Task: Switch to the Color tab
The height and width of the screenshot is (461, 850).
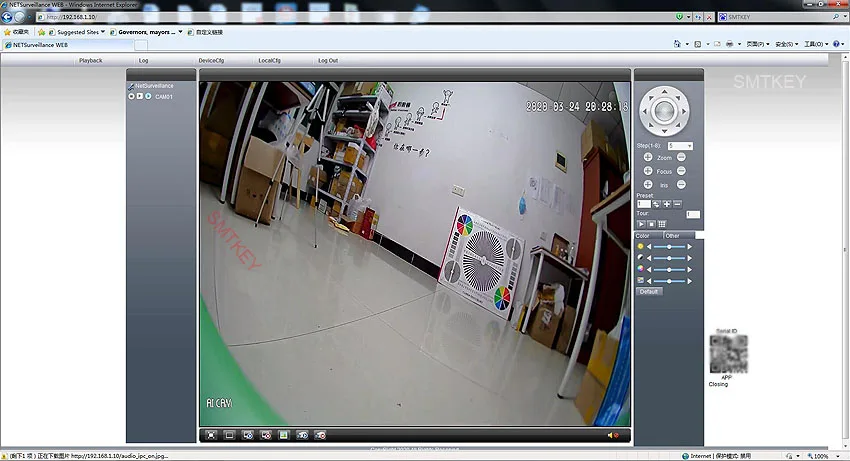Action: coord(648,236)
